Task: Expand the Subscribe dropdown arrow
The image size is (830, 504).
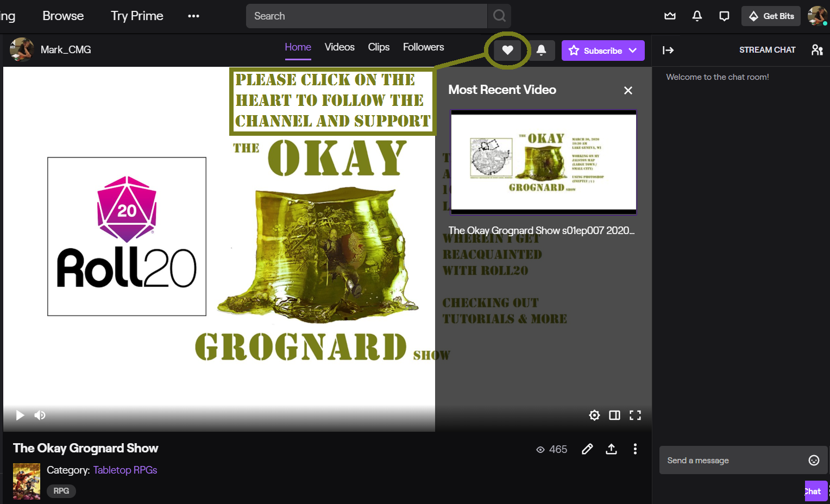Action: [633, 51]
